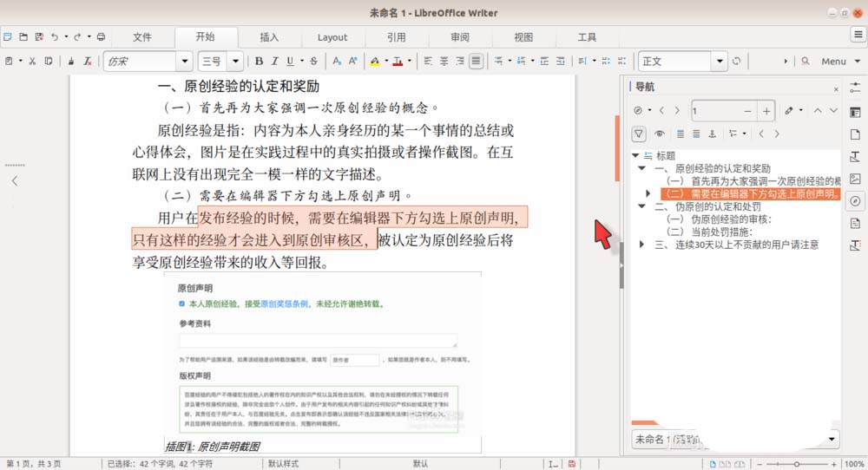Open the font name dropdown (仿宋)
This screenshot has height=470, width=868.
tap(183, 62)
